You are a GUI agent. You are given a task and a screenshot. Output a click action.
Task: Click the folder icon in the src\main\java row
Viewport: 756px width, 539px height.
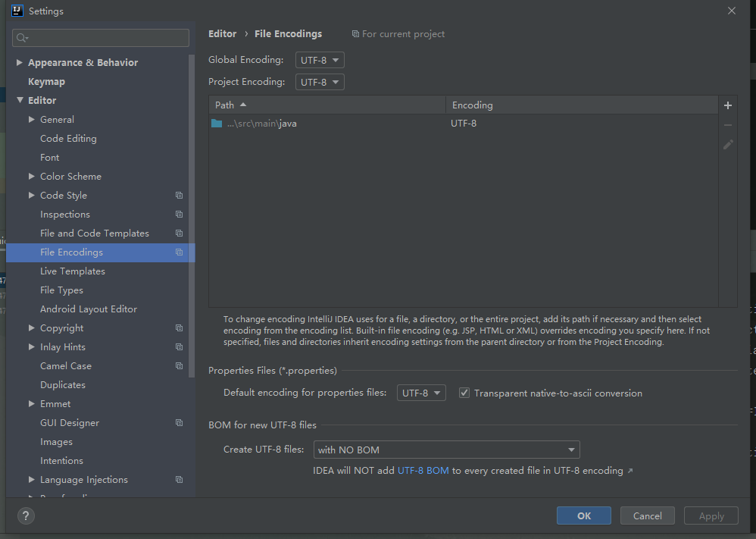pos(217,124)
